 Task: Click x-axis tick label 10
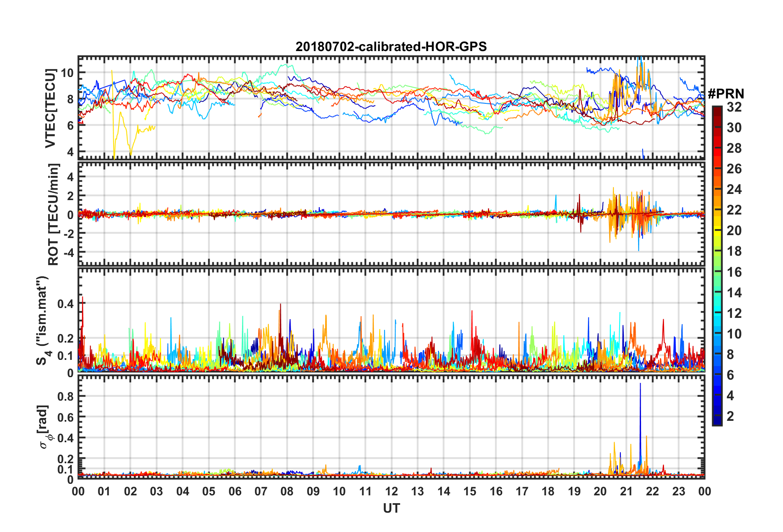point(339,492)
